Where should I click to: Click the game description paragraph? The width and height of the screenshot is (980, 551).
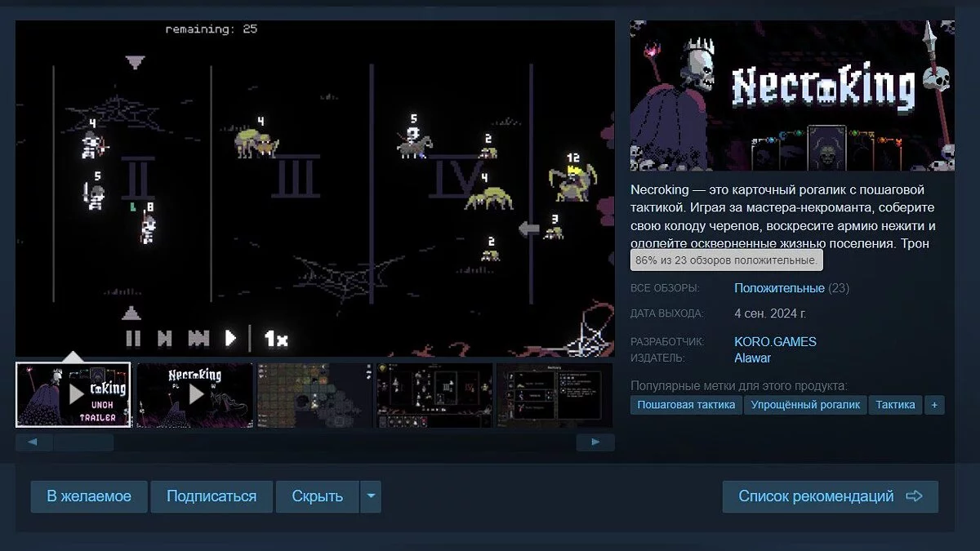782,216
